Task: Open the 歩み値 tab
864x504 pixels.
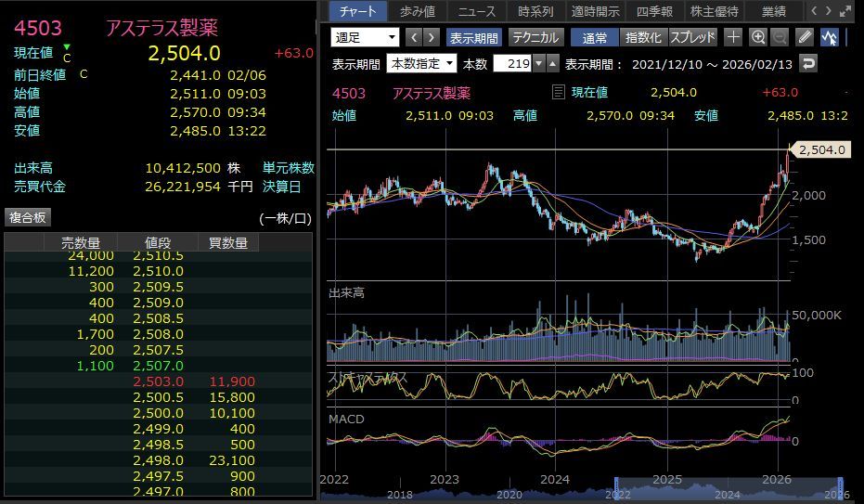Action: pos(417,11)
